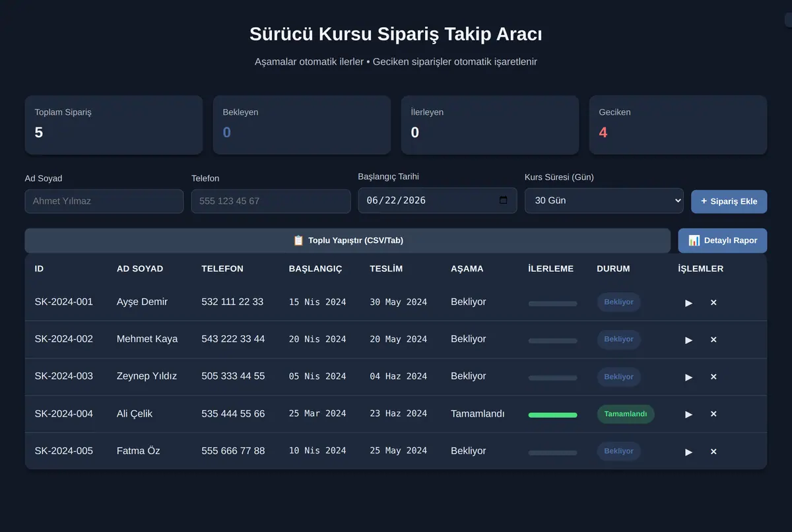The width and height of the screenshot is (792, 532).
Task: Advance stage for Mehmet Kaya's order
Action: tap(688, 339)
